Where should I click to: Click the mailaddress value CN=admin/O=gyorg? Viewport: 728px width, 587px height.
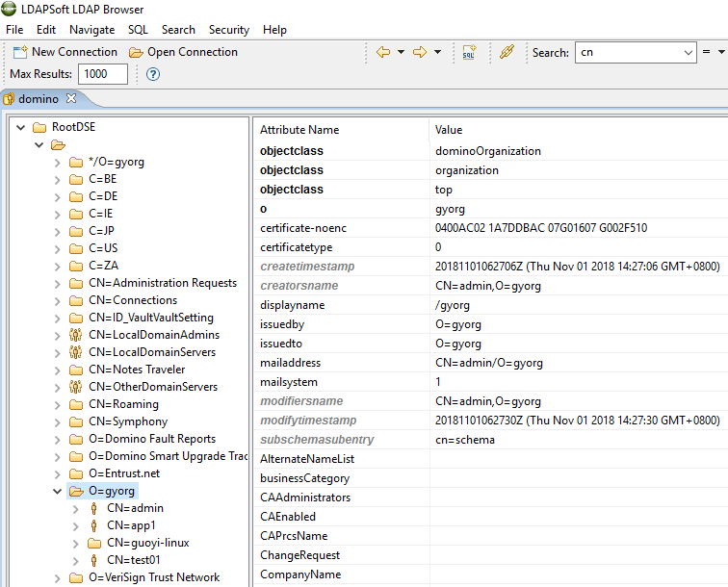(489, 363)
